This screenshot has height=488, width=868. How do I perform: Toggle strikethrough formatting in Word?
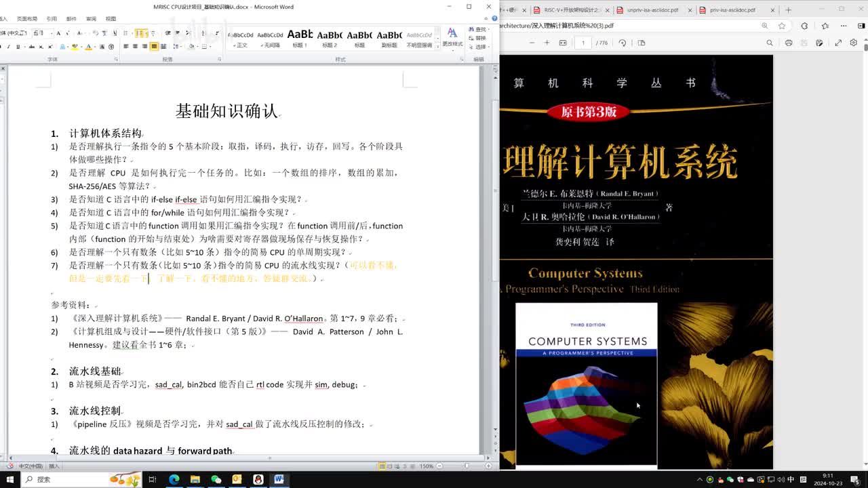pos(31,47)
